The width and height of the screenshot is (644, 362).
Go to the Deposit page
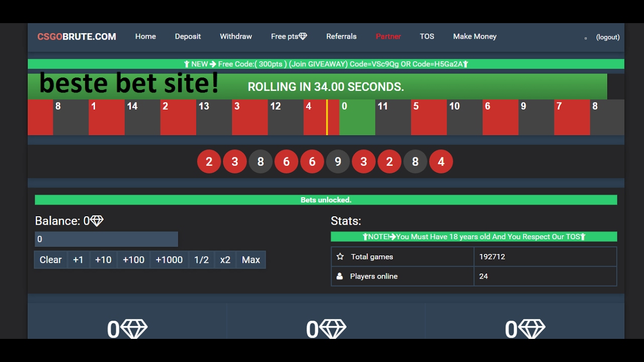tap(188, 37)
